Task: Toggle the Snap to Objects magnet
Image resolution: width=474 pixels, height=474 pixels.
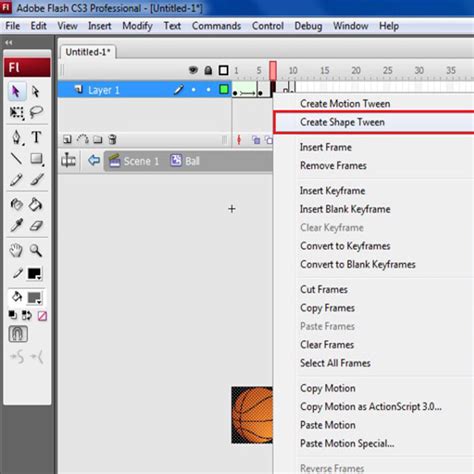Action: point(18,334)
